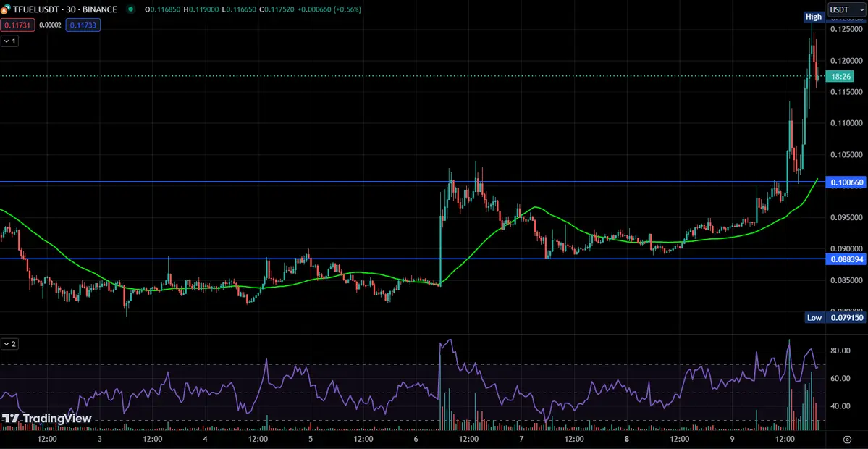Click the 0.085000 price axis label
868x449 pixels.
click(846, 280)
